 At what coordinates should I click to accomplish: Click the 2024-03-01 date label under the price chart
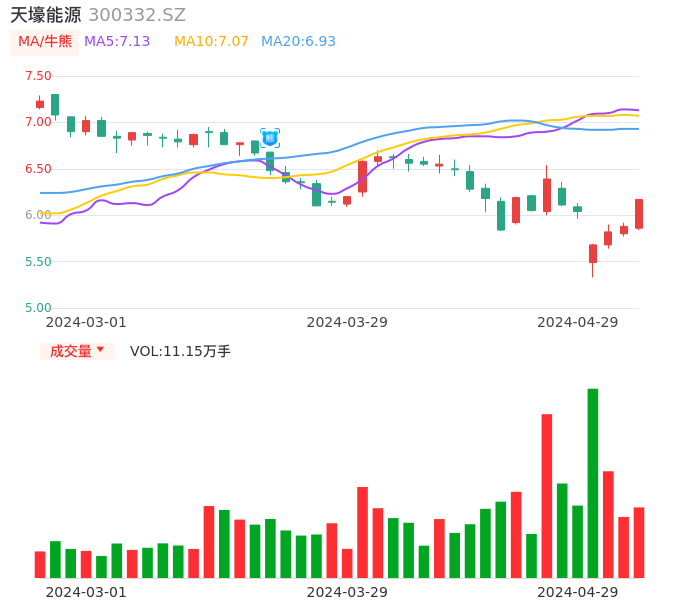[x=86, y=322]
